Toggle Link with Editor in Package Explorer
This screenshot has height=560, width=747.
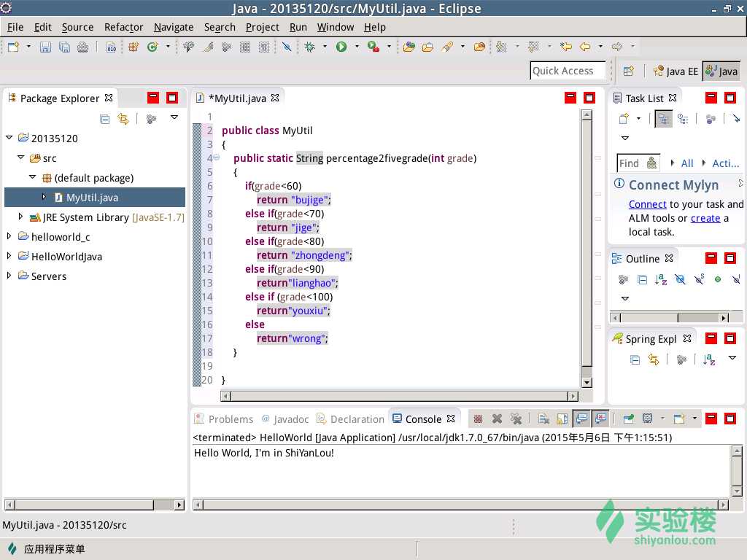point(123,119)
